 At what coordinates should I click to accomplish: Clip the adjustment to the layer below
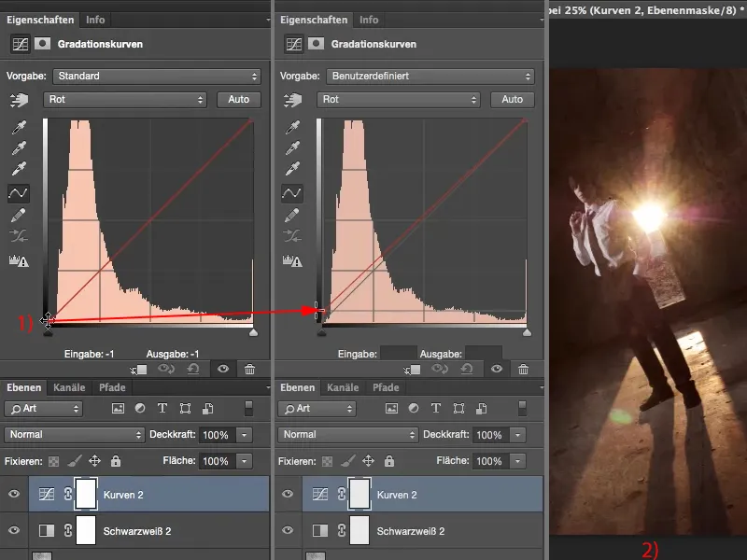tap(139, 370)
